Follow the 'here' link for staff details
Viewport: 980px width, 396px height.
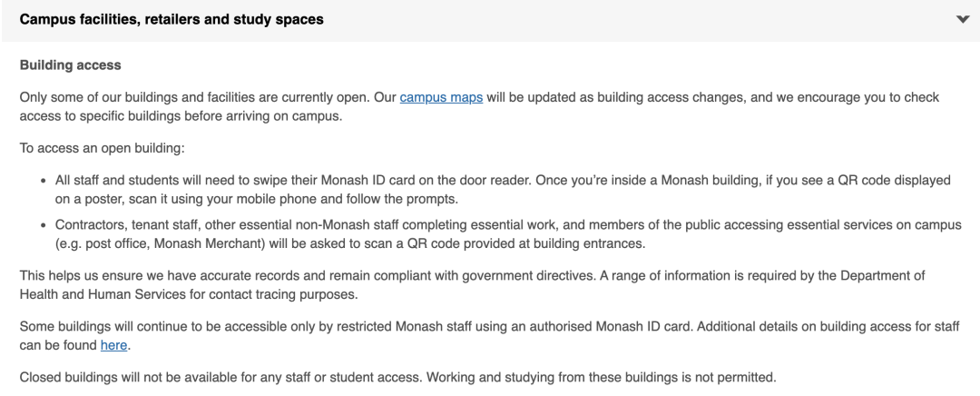coord(113,345)
